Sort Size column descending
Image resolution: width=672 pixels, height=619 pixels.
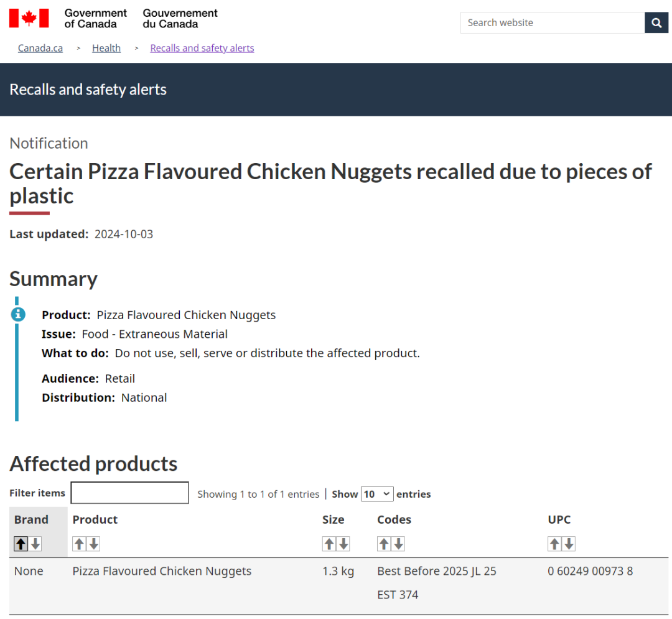click(343, 544)
